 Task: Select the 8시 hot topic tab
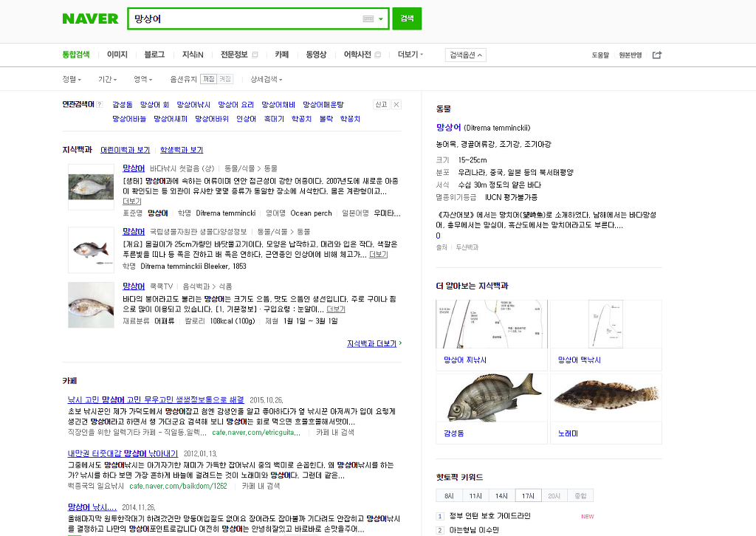pyautogui.click(x=449, y=495)
